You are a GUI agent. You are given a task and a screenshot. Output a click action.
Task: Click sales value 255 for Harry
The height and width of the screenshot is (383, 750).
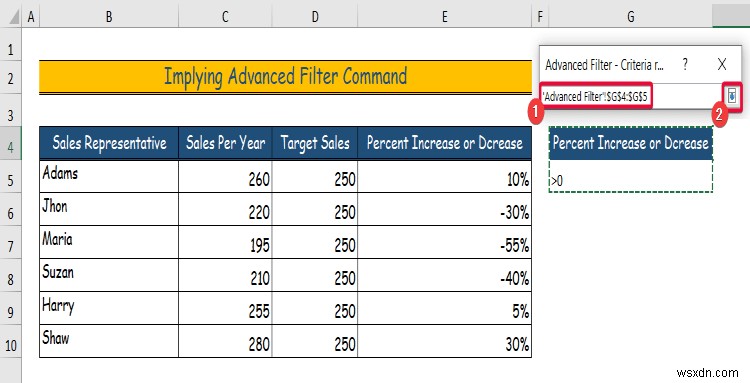[x=225, y=308]
